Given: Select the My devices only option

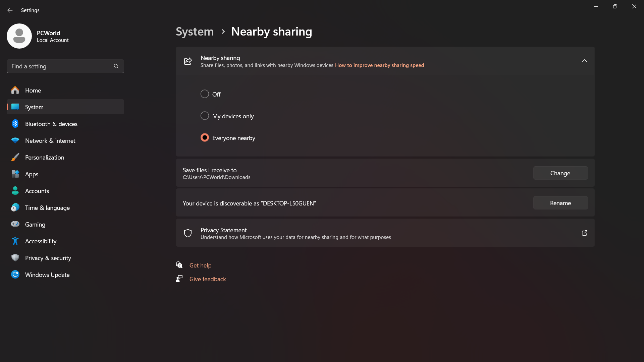Looking at the screenshot, I should (x=204, y=115).
